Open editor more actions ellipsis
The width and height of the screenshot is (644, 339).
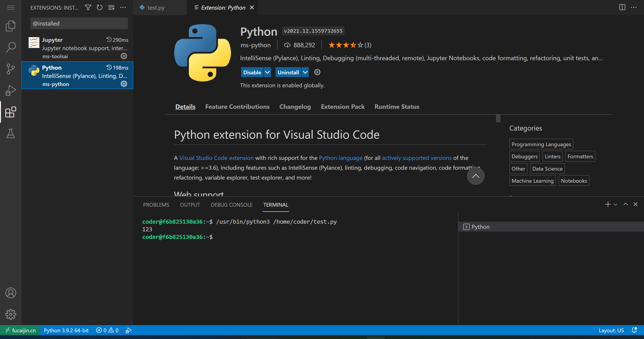click(634, 7)
